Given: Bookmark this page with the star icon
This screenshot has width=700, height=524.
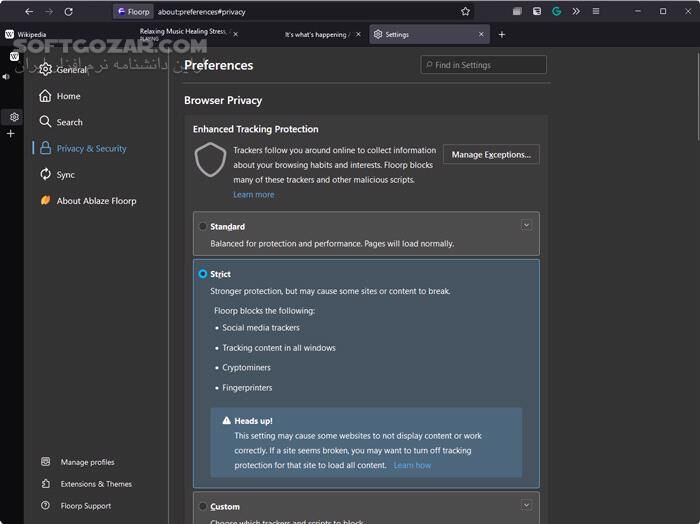Looking at the screenshot, I should (x=465, y=12).
